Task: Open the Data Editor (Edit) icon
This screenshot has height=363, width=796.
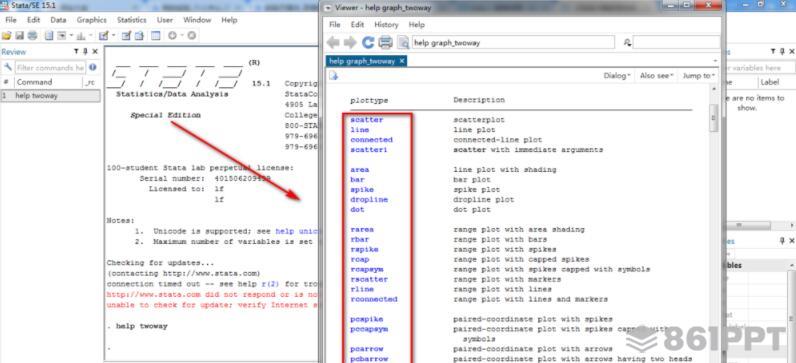Action: click(126, 35)
